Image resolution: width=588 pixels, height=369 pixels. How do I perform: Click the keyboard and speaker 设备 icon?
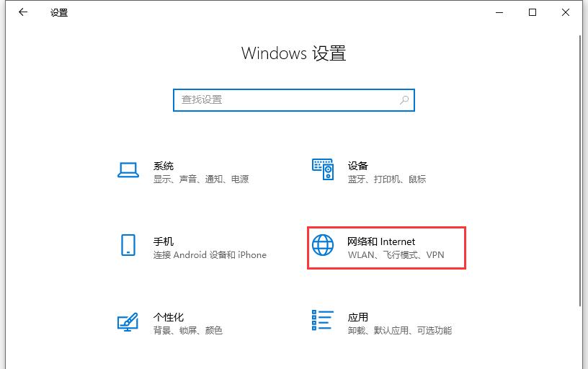click(x=323, y=169)
